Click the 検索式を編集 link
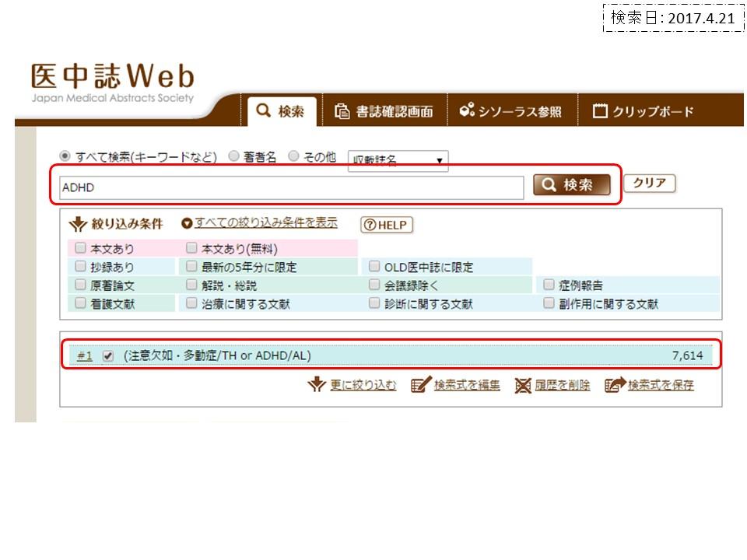The width and height of the screenshot is (747, 560). pos(467,384)
